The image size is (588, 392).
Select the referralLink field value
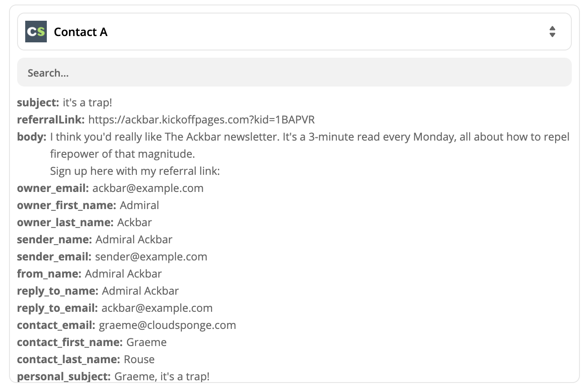point(201,120)
